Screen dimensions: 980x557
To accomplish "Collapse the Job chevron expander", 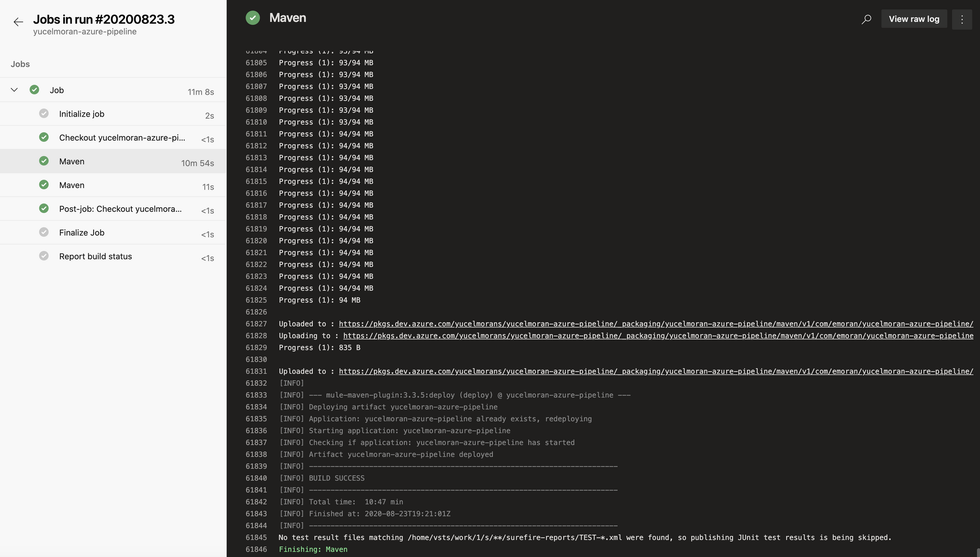I will pyautogui.click(x=14, y=90).
